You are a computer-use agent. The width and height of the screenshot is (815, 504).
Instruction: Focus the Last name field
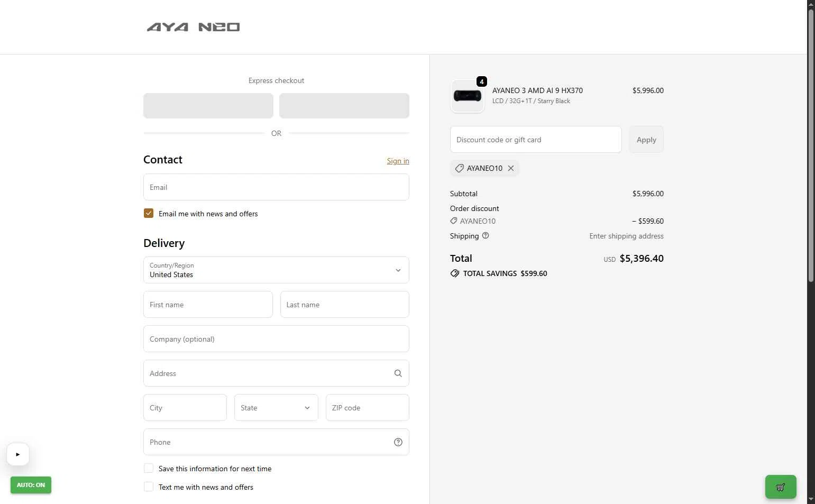coord(345,305)
